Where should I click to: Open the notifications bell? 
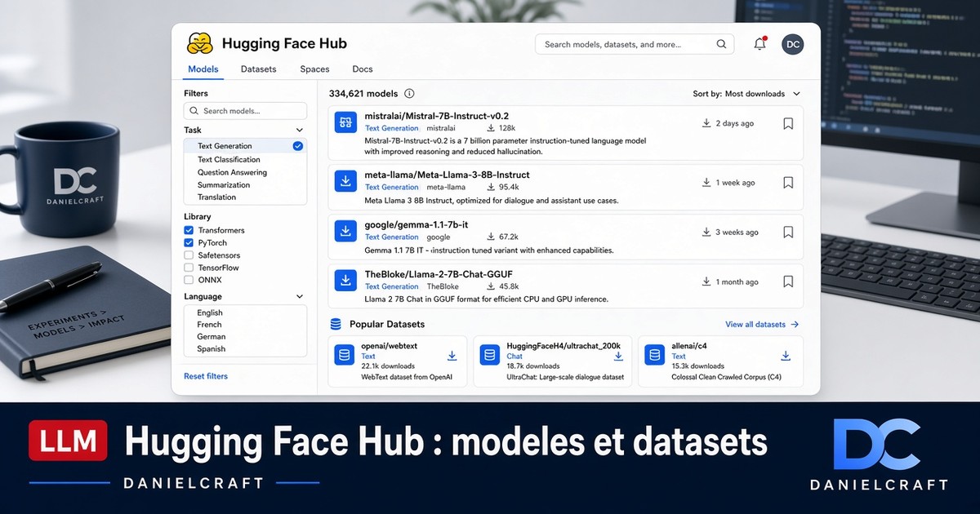[759, 44]
